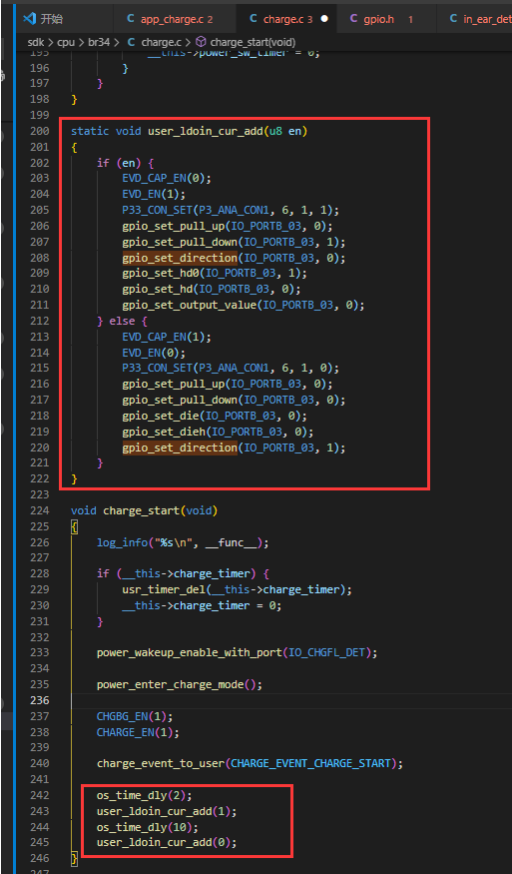Click line number 236 in the gutter

(x=40, y=700)
